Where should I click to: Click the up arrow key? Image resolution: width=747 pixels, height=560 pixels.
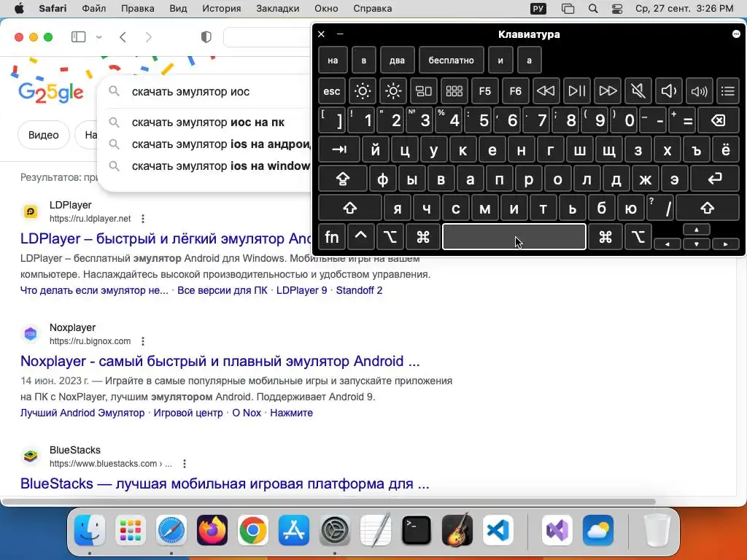coord(697,230)
